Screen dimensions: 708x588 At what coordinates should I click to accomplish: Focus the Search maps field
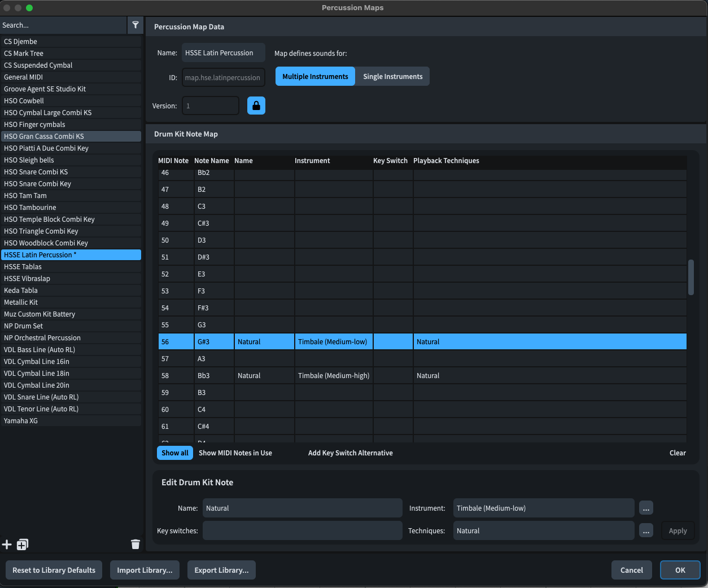(x=63, y=25)
